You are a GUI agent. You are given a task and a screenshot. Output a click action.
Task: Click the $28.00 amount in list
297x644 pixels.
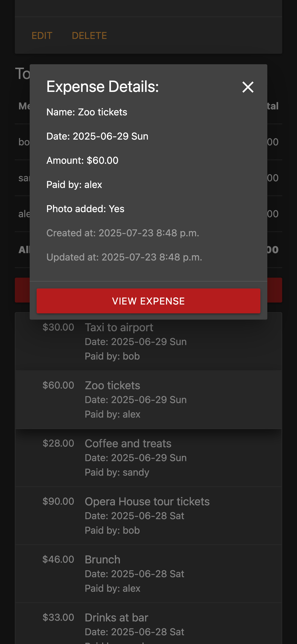pos(58,443)
